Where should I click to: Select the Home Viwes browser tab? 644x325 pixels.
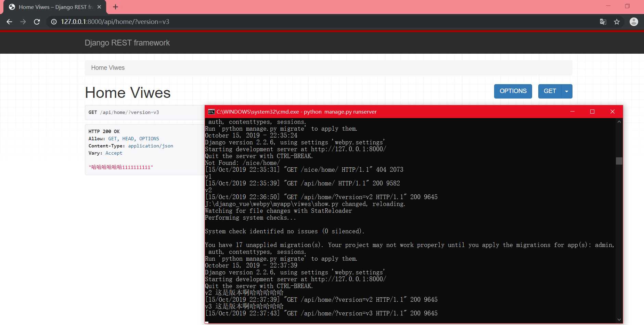pos(55,7)
